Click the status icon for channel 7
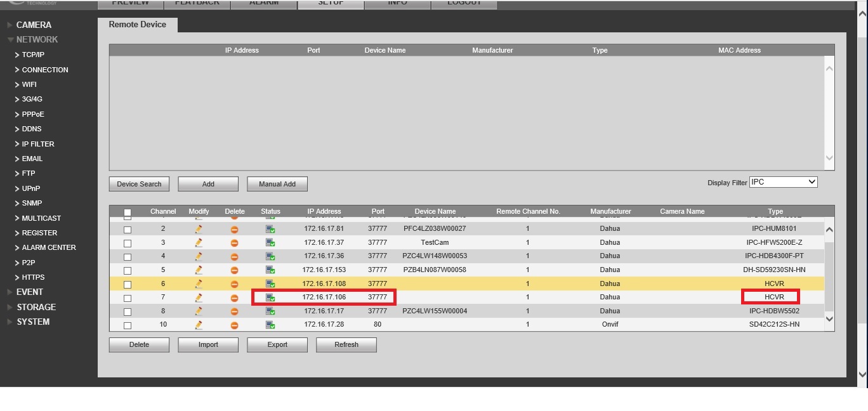The height and width of the screenshot is (411, 868). tap(270, 297)
